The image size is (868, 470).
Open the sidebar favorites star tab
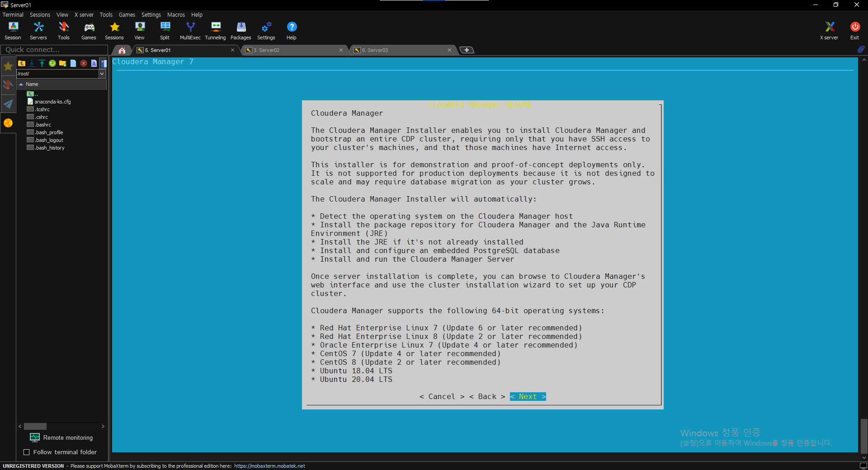point(8,66)
